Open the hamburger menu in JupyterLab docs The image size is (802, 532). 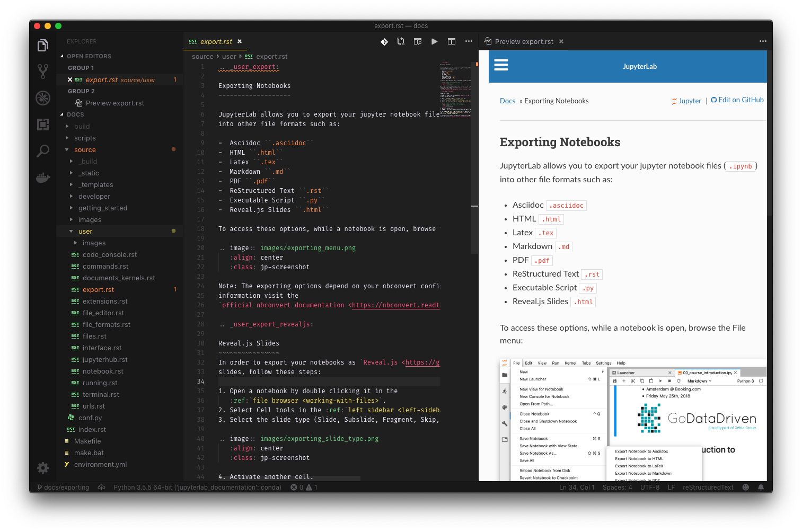501,65
